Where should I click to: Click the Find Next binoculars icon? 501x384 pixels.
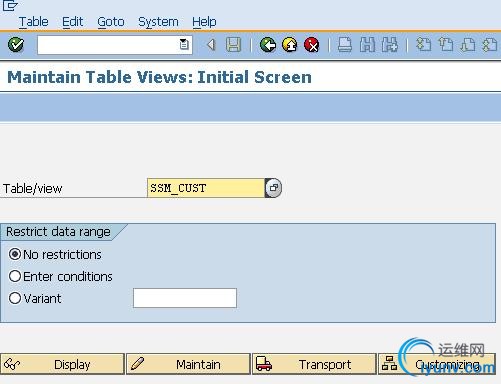tap(389, 45)
